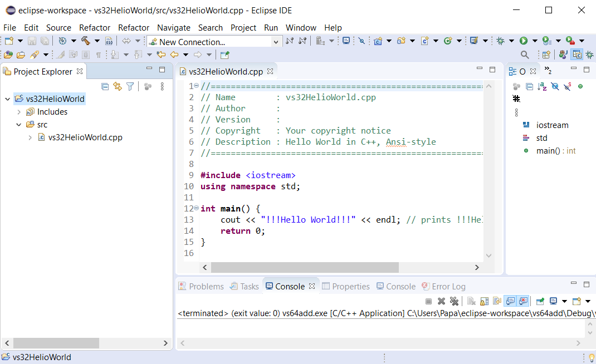Image resolution: width=596 pixels, height=364 pixels.
Task: Click Remove All Terminated Launches icon
Action: [454, 301]
